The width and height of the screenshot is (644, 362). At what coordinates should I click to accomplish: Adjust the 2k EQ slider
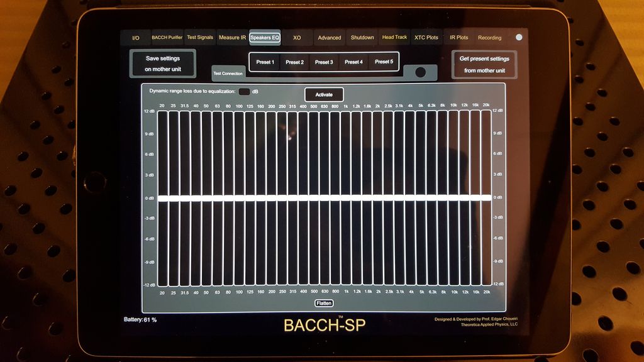[x=378, y=198]
